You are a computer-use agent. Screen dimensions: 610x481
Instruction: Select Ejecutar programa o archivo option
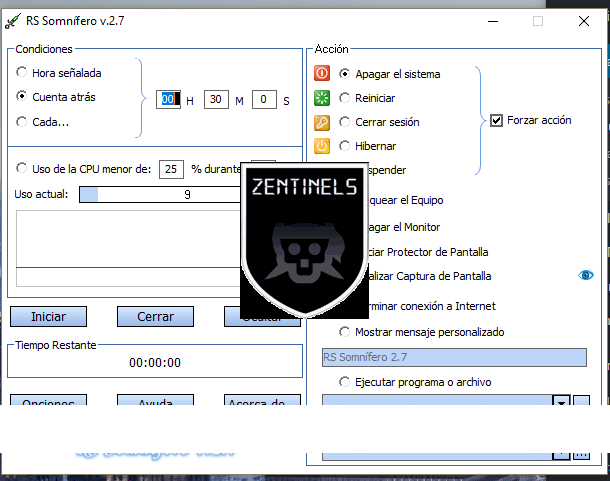[344, 382]
